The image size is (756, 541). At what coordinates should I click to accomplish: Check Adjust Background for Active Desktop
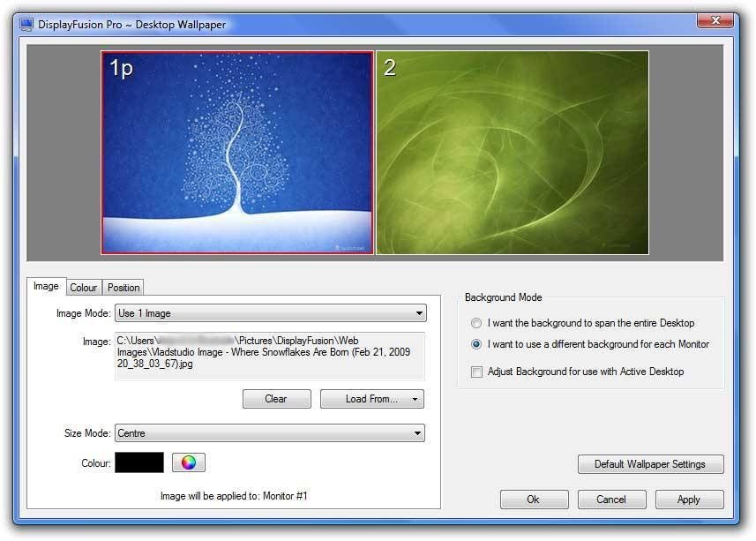coord(475,372)
